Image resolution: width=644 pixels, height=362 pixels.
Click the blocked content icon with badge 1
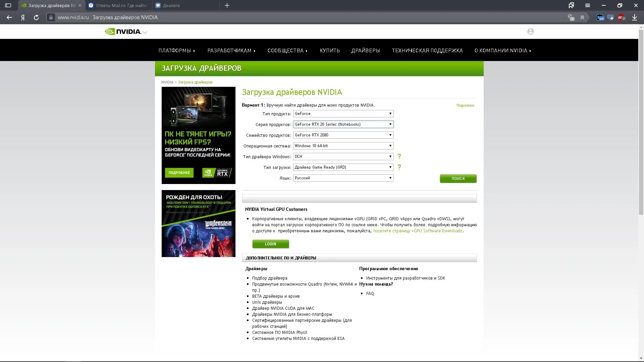(x=571, y=17)
